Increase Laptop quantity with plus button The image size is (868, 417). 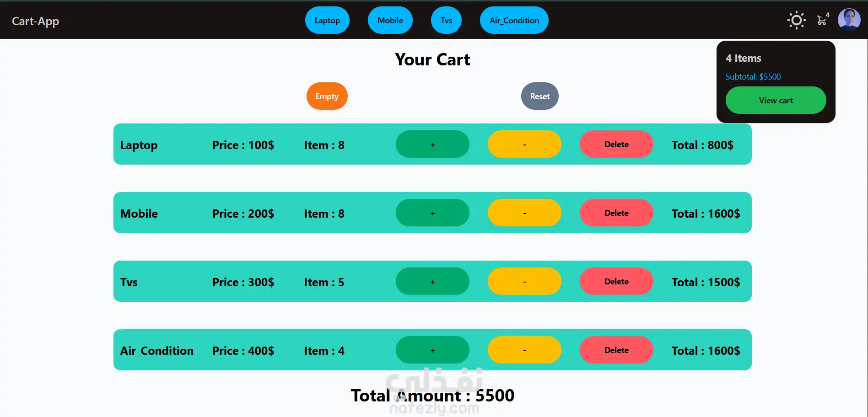pos(432,144)
